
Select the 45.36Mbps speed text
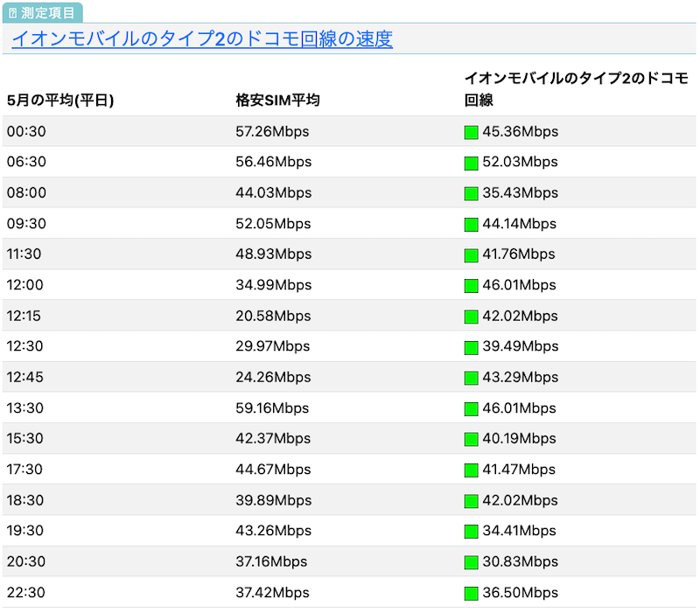[x=521, y=132]
